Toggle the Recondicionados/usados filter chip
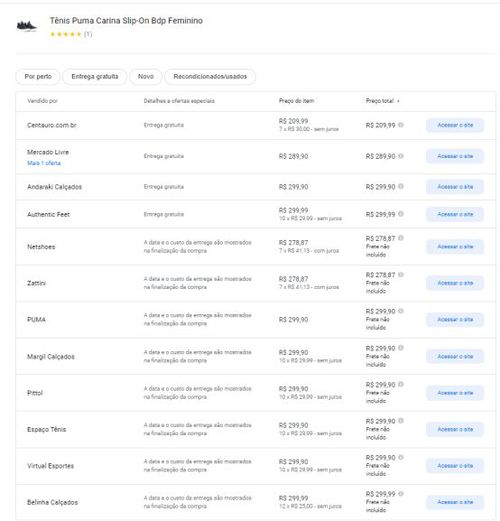The image size is (500, 521). click(210, 77)
